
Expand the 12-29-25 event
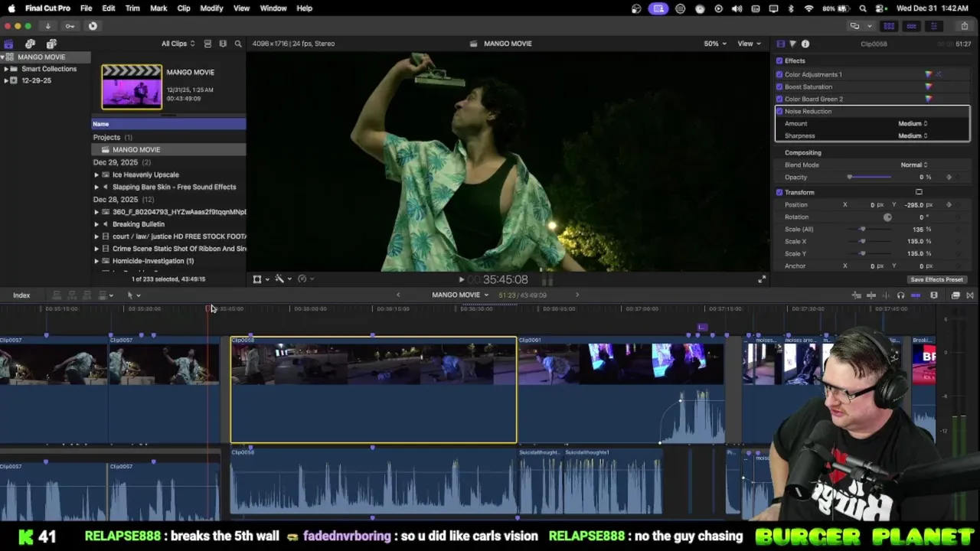point(7,80)
